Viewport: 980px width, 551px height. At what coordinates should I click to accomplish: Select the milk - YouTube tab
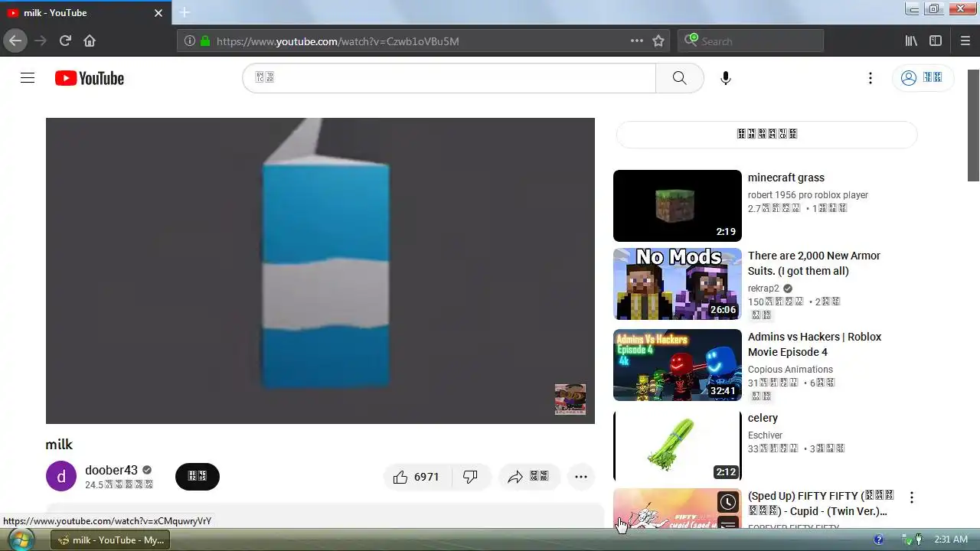pyautogui.click(x=86, y=13)
